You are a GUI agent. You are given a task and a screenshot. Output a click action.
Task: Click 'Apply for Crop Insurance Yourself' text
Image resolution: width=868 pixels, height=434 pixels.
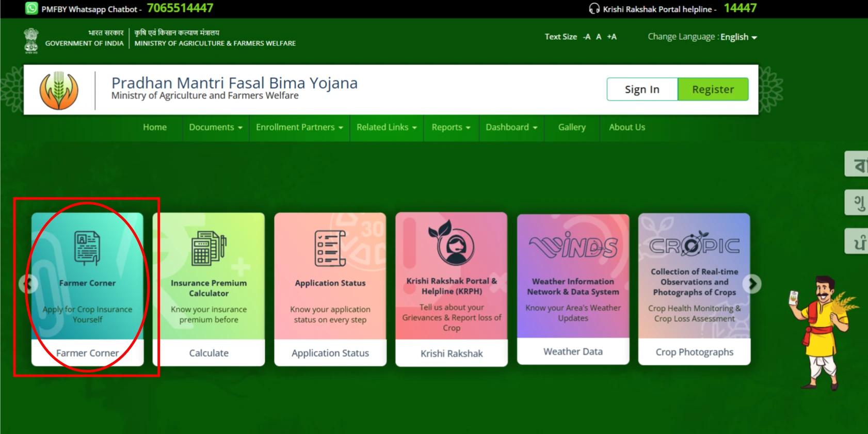pos(87,314)
